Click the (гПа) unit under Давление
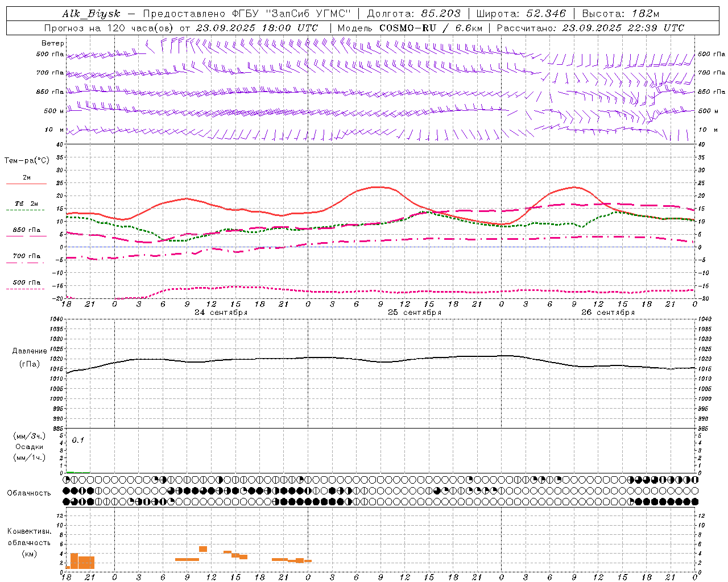Viewport: 728px width, 582px height. [x=30, y=364]
